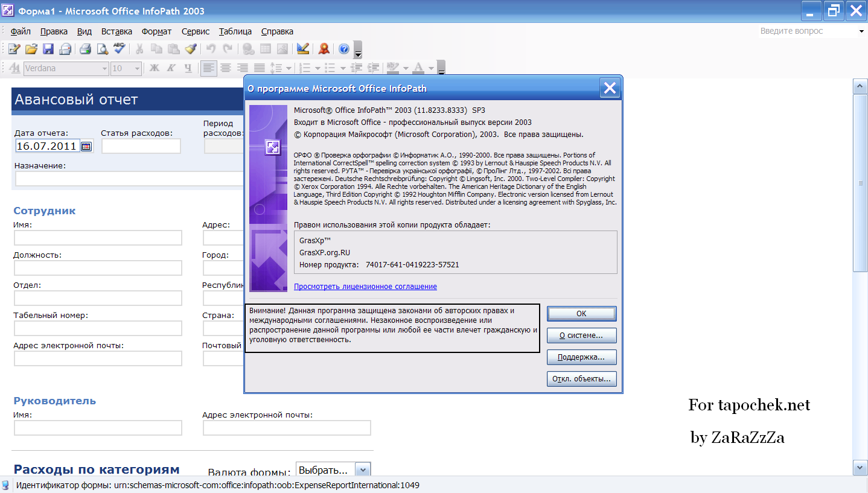The height and width of the screenshot is (493, 868).
Task: Click the Redo arrow icon
Action: (x=228, y=49)
